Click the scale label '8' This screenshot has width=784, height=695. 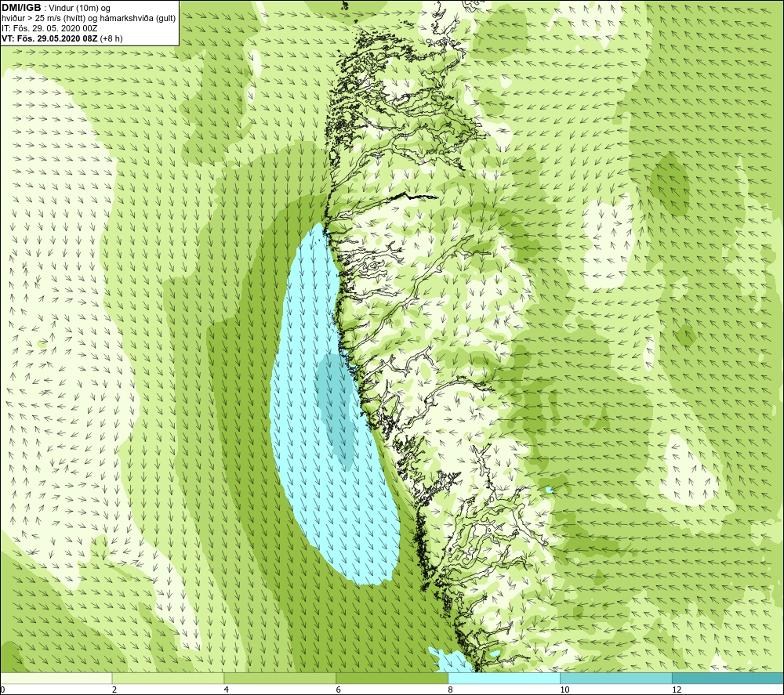coord(451,690)
